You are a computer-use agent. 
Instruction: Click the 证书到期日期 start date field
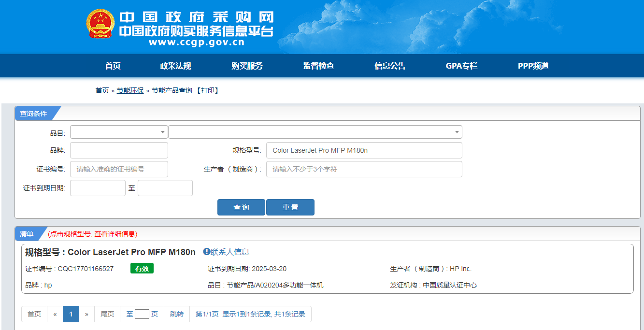(x=98, y=188)
